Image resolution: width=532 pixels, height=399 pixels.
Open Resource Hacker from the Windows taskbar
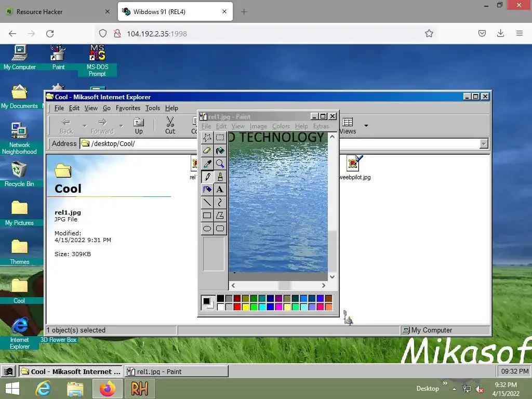139,389
